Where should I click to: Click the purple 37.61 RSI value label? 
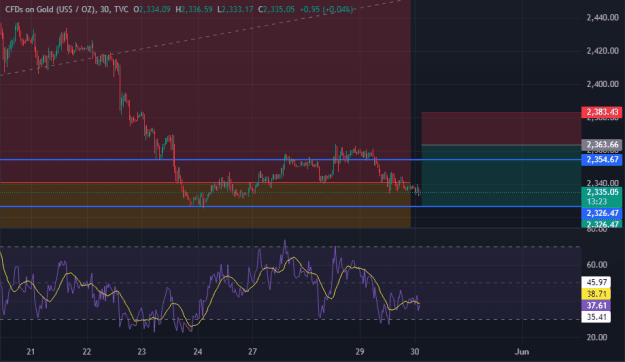tap(596, 306)
